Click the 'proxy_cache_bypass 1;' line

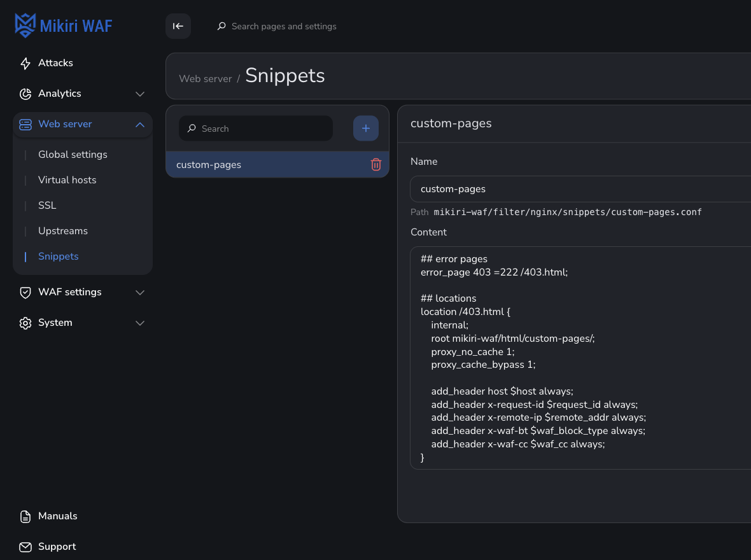[x=483, y=365]
